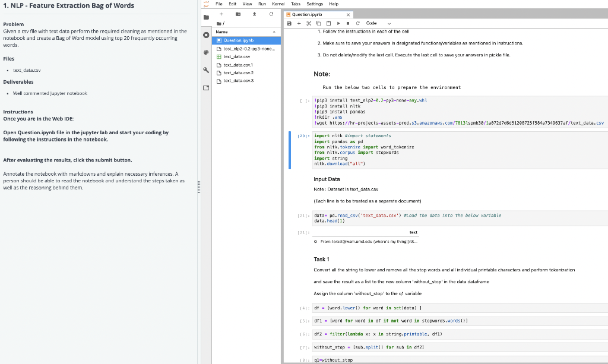Click the Input Data heading

pos(327,179)
